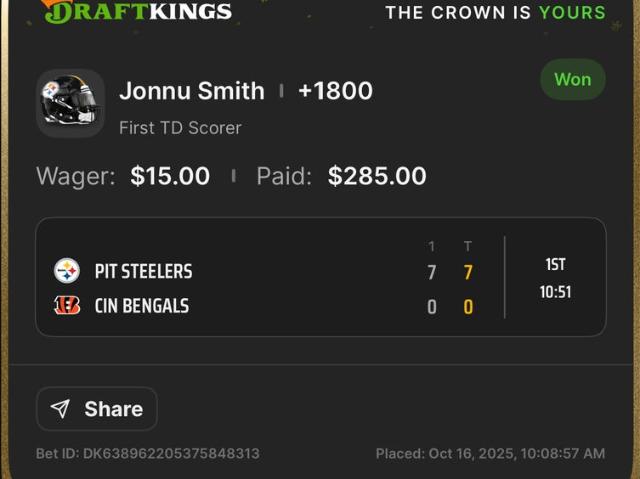Viewport: 640px width, 479px height.
Task: Click the Placed date and time
Action: (x=490, y=454)
